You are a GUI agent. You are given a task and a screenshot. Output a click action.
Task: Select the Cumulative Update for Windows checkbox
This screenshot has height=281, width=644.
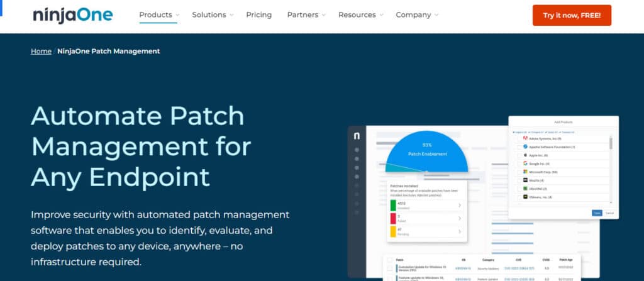point(390,268)
